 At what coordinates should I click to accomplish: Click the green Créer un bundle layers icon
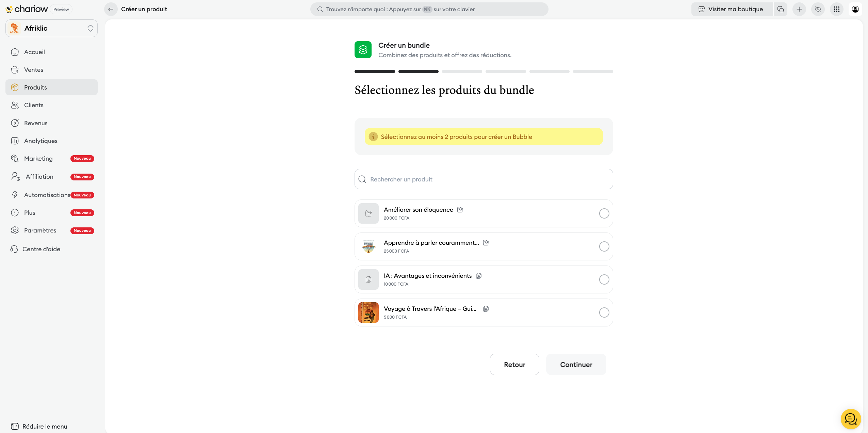point(363,50)
